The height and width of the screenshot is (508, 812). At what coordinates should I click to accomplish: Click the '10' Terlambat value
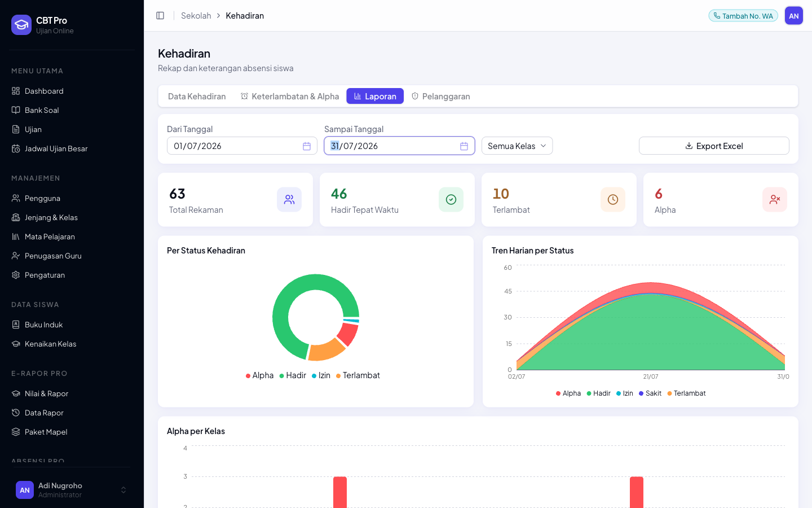pos(501,194)
